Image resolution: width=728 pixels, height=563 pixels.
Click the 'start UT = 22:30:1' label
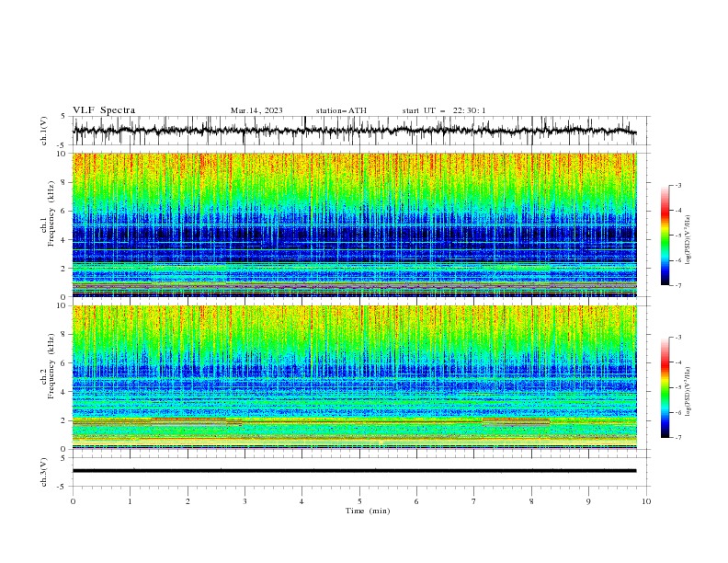coord(444,110)
